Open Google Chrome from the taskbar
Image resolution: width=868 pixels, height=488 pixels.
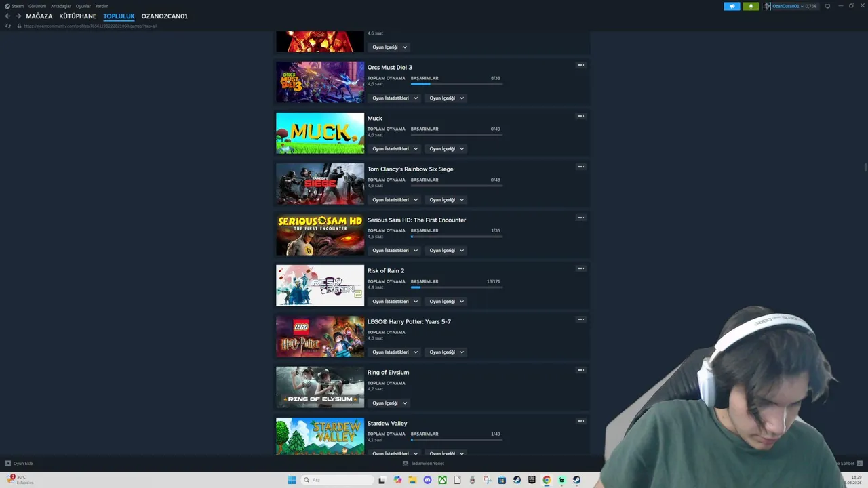point(547,480)
